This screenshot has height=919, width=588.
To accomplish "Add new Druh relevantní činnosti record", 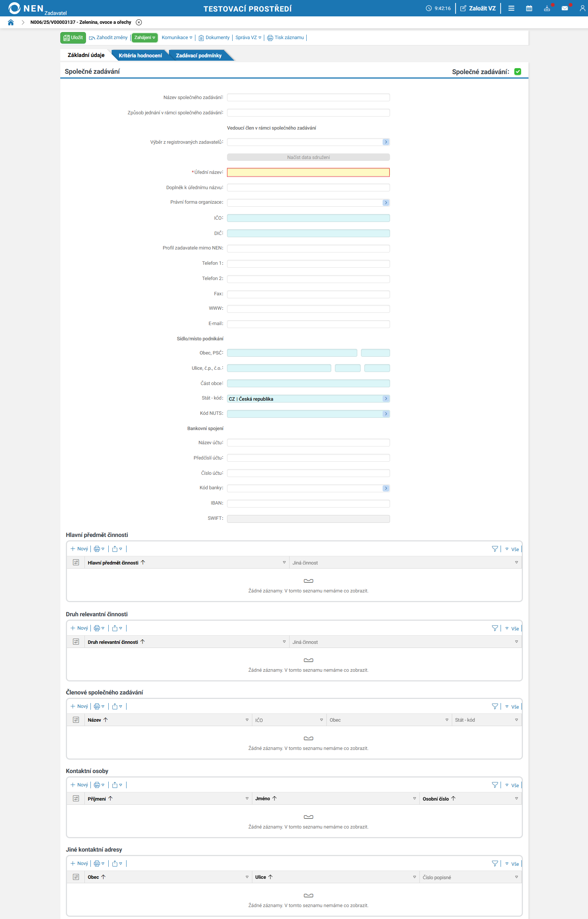I will click(x=79, y=628).
